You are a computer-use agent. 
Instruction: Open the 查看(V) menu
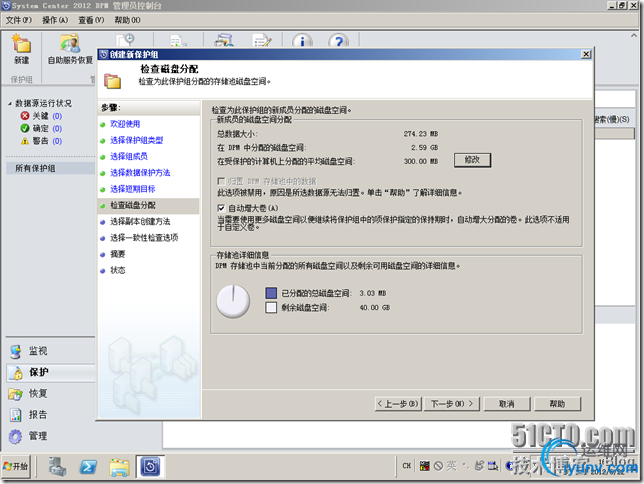91,20
